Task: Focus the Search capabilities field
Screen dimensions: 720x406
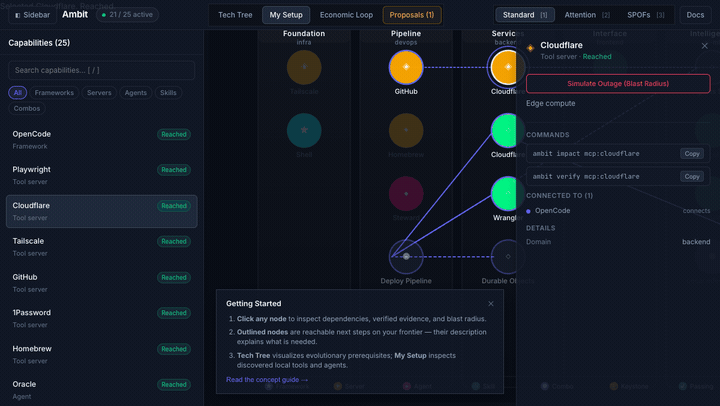Action: [x=101, y=70]
